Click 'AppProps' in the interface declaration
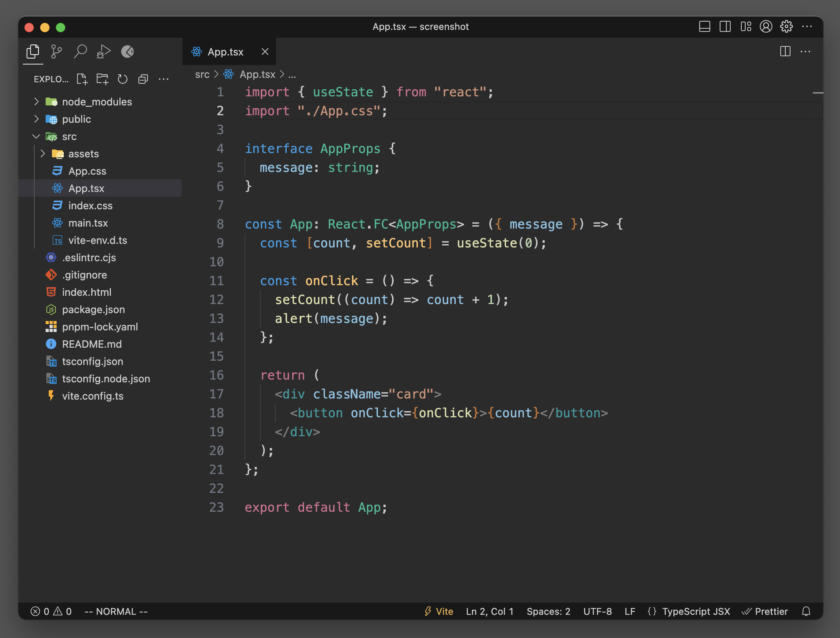840x638 pixels. click(x=350, y=149)
